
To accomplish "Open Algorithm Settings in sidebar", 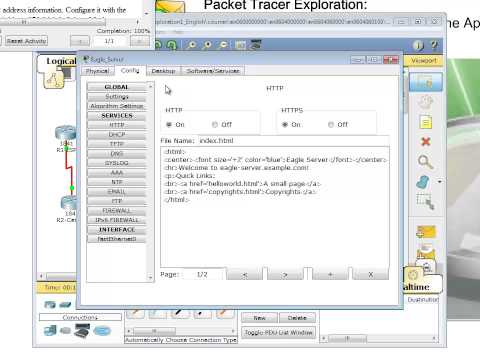I will (117, 106).
